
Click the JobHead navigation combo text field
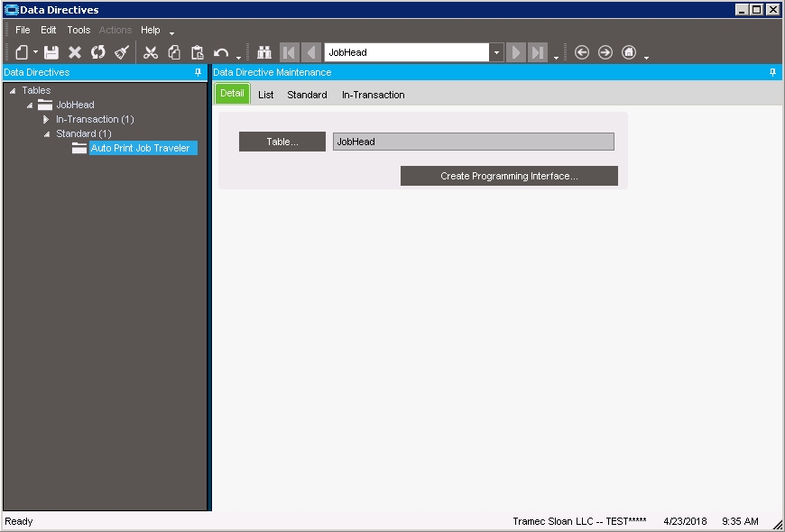pyautogui.click(x=407, y=52)
